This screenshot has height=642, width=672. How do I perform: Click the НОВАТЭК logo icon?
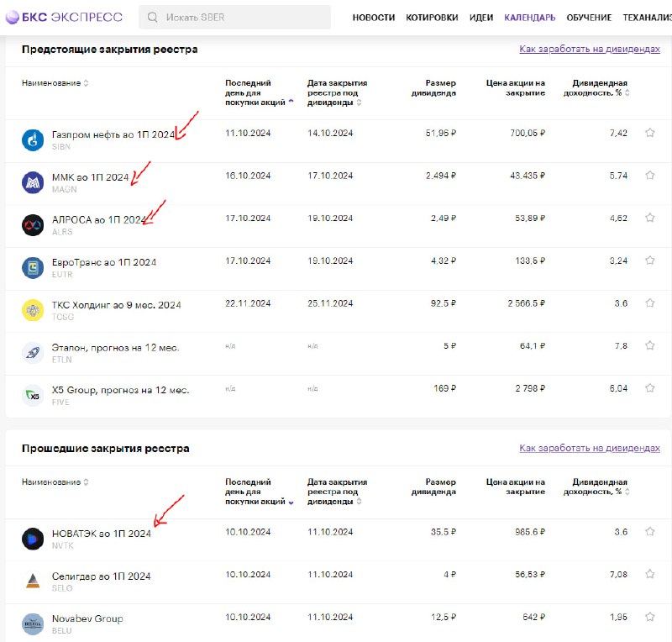coord(33,539)
